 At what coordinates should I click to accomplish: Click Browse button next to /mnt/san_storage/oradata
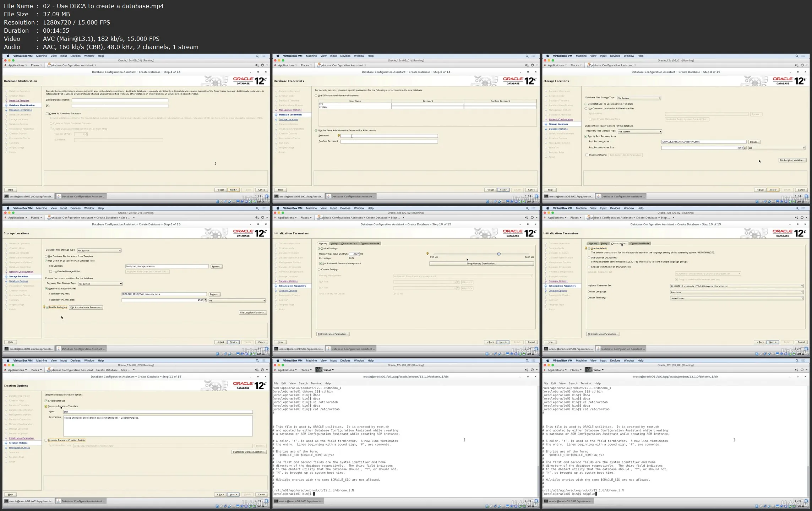point(216,266)
